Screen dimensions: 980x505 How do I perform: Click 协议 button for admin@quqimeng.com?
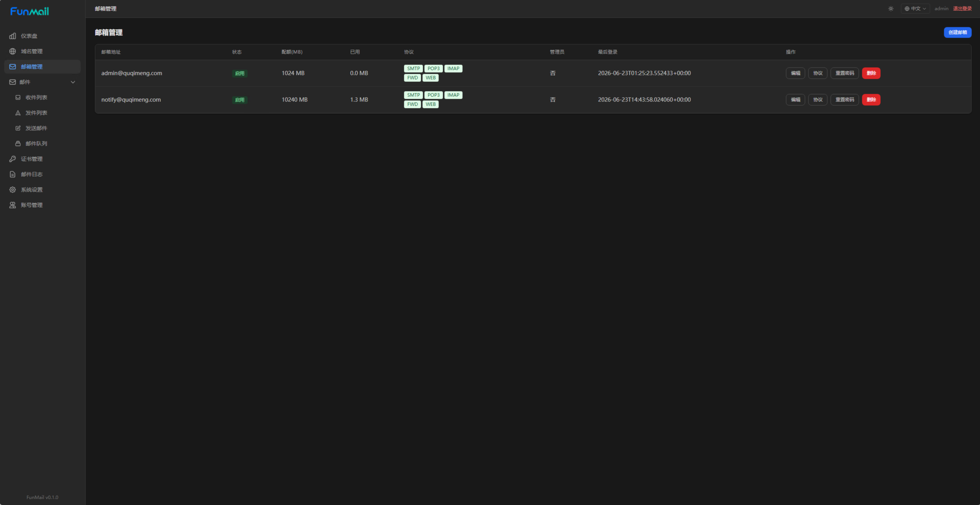point(818,73)
